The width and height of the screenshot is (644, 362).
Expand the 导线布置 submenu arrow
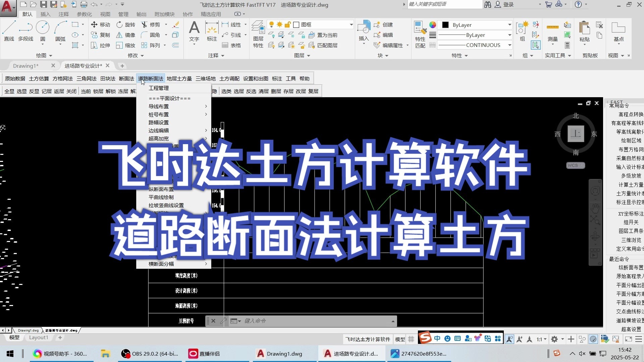tap(206, 106)
